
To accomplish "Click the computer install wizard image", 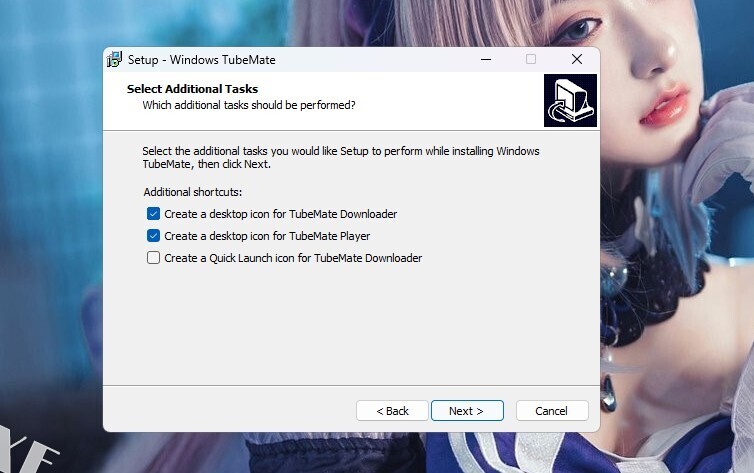I will [570, 100].
